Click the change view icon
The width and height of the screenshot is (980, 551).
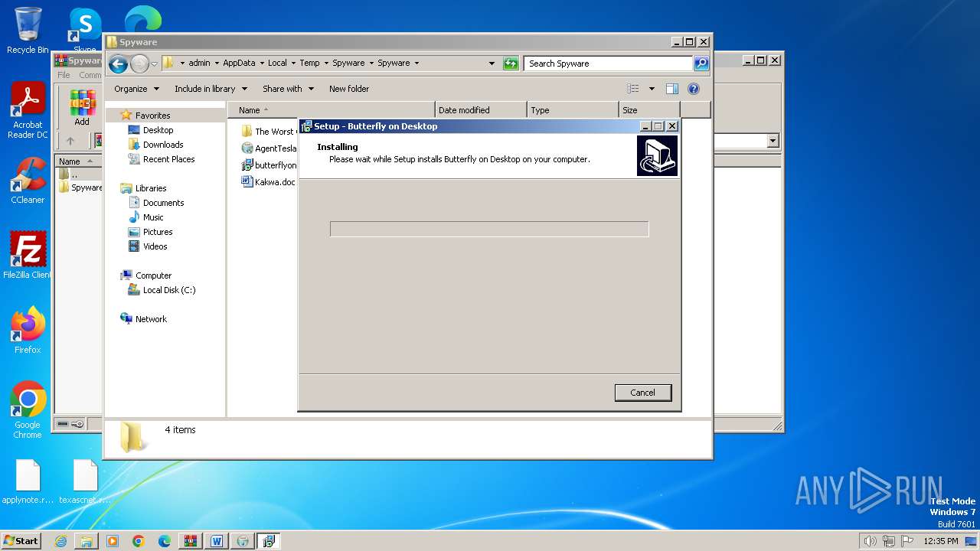[633, 89]
